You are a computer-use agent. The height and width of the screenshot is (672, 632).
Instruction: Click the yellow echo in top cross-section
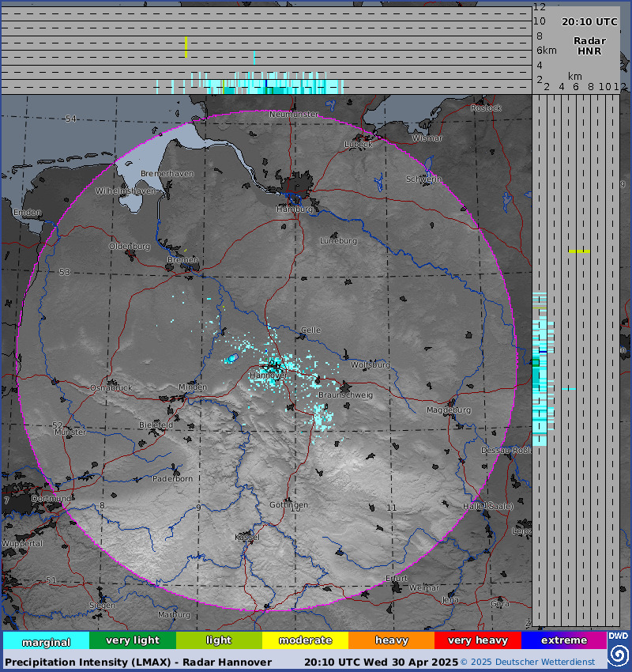[x=186, y=47]
